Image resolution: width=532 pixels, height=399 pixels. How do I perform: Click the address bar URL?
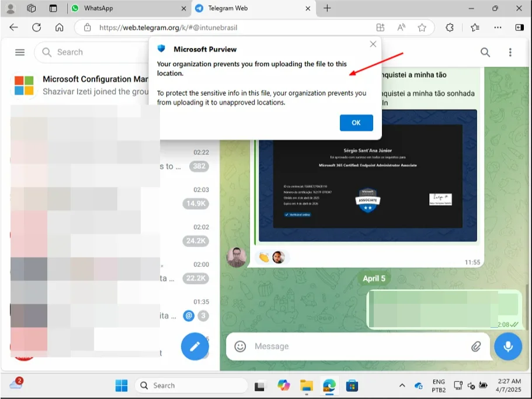coord(168,28)
